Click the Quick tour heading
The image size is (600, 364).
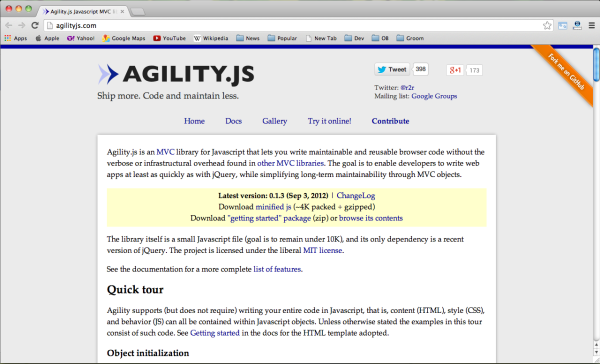tap(135, 289)
